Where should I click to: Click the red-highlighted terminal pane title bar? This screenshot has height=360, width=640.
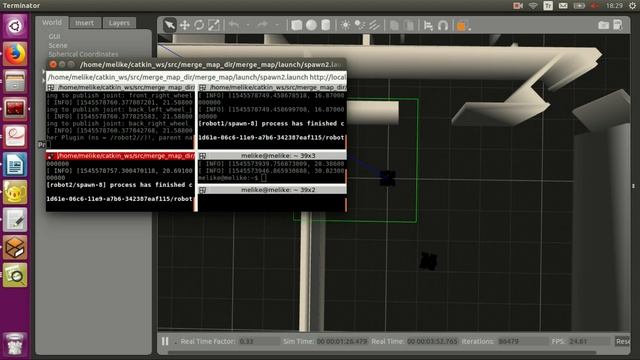point(120,156)
